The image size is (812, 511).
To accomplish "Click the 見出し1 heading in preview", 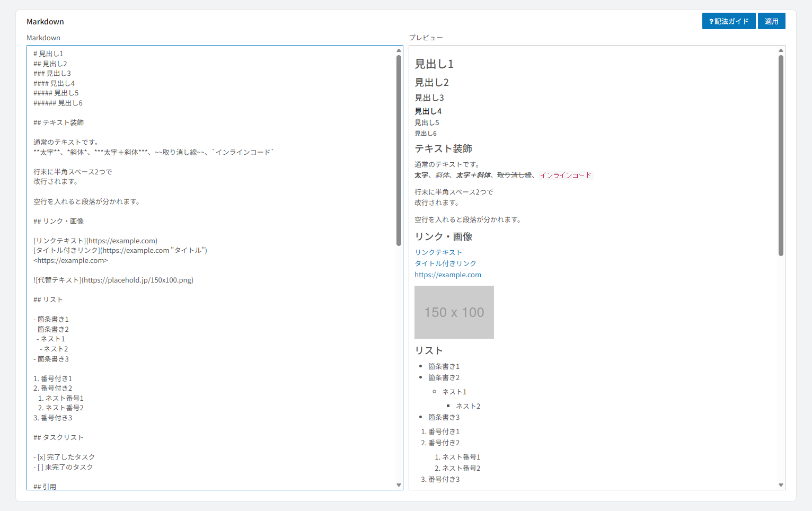I will [x=434, y=64].
